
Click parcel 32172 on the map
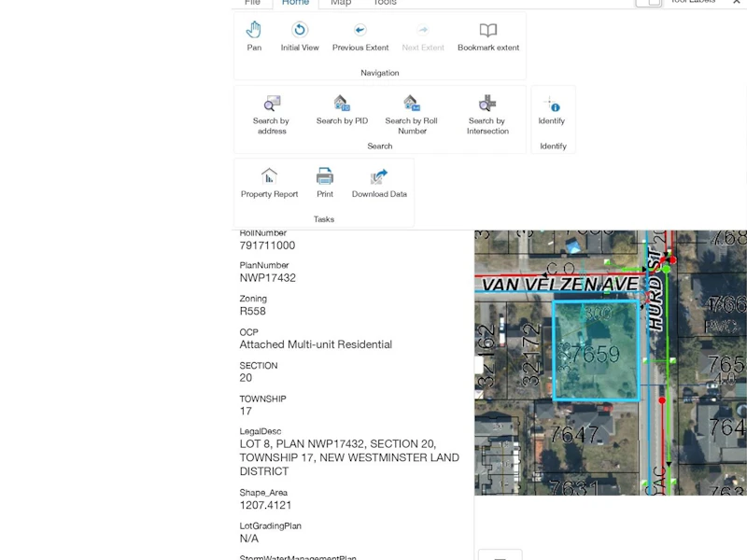pos(530,355)
